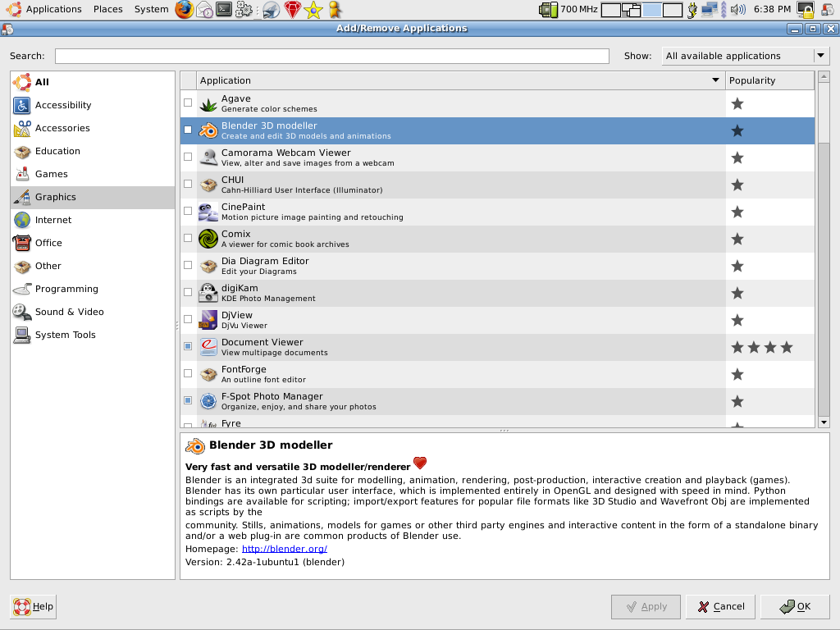Click the Sound & Video film icon
Image resolution: width=840 pixels, height=630 pixels.
tap(22, 312)
